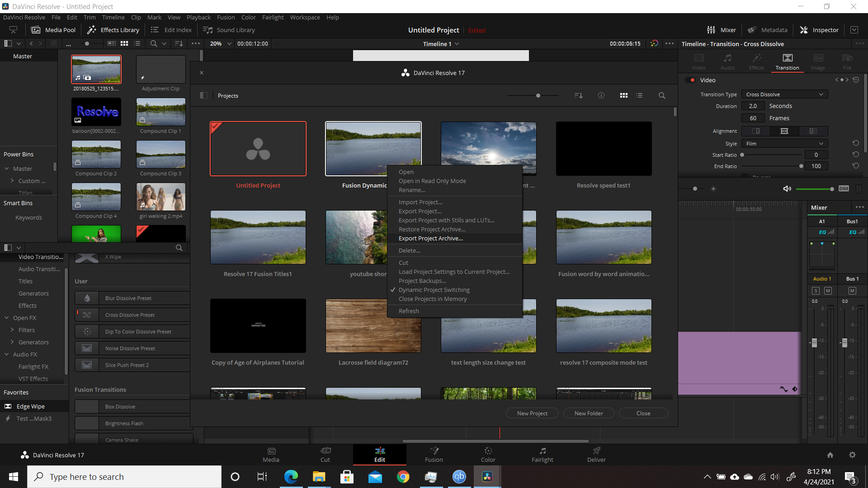Click the New Folder button
Viewport: 868px width, 488px height.
(x=589, y=413)
